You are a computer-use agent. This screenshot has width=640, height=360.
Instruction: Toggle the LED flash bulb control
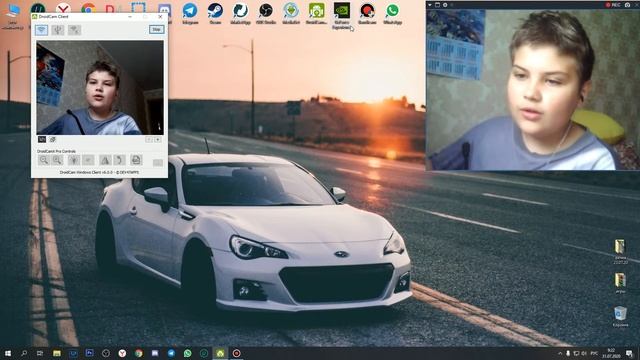pyautogui.click(x=74, y=160)
